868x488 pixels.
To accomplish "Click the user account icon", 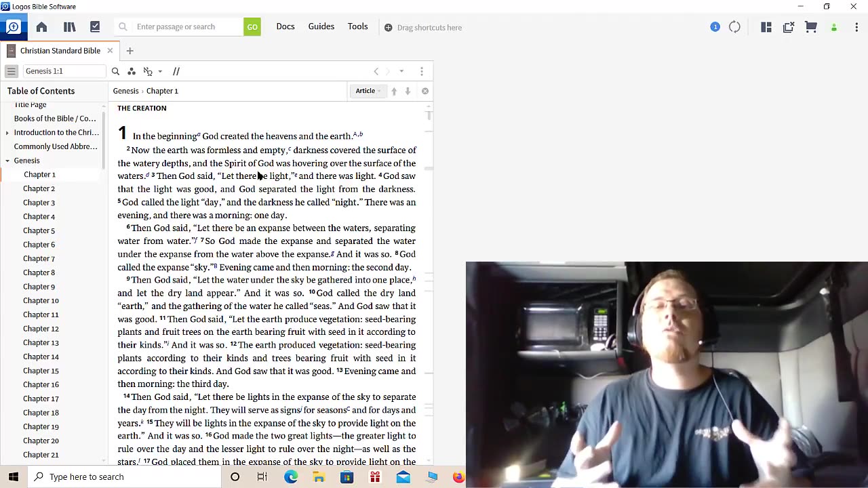I will tap(834, 27).
